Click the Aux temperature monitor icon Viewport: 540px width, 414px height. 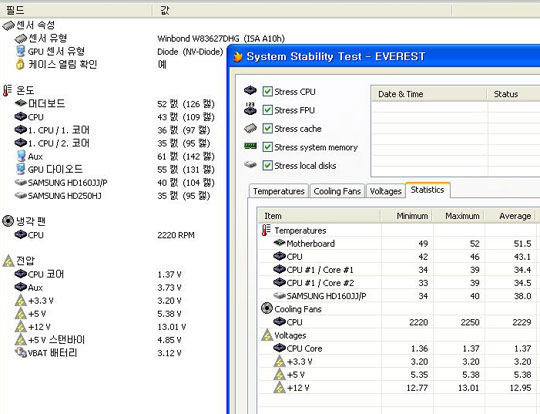pyautogui.click(x=21, y=156)
